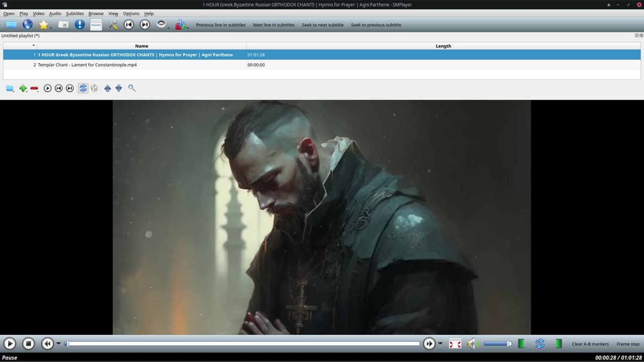Open the View menu
Screen dimensions: 644x362
[113, 14]
